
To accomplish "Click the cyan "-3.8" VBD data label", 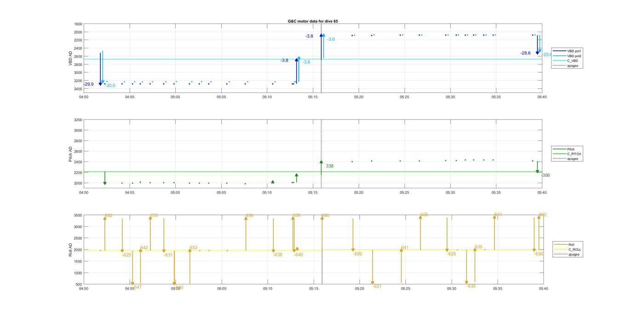I will 306,62.
